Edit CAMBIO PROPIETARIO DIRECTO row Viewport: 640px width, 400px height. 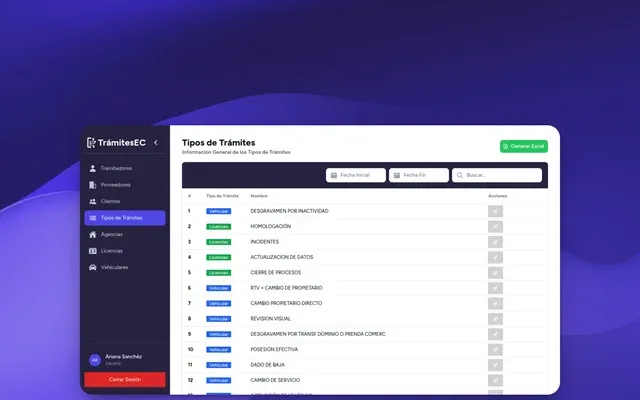[495, 303]
